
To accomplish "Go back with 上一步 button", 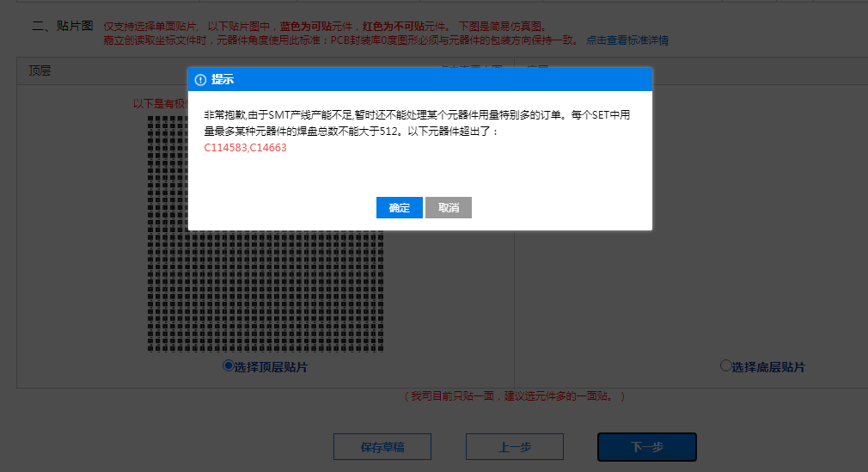I will point(514,446).
